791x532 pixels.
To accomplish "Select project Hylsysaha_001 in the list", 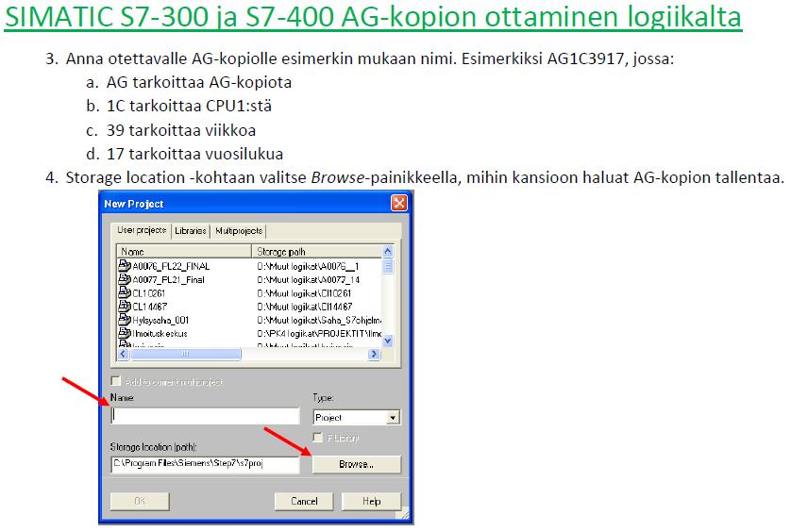I will click(160, 320).
